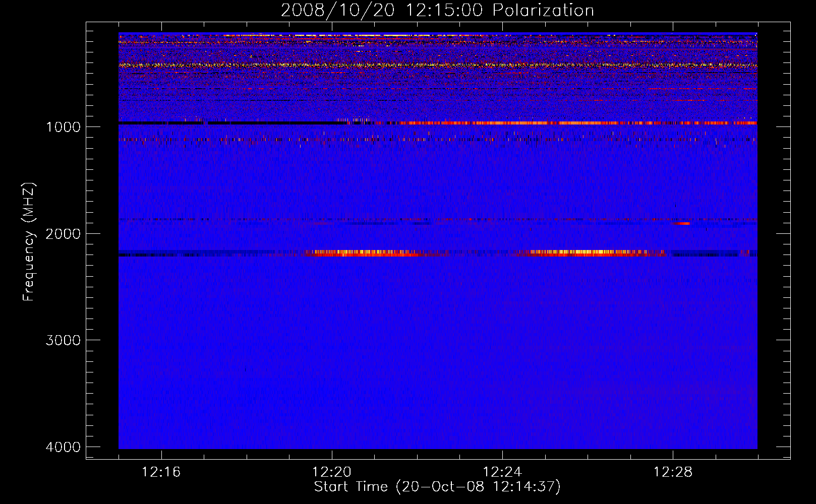This screenshot has height=504, width=816.
Task: Click the 4000 frequency tick label
Action: pos(63,447)
